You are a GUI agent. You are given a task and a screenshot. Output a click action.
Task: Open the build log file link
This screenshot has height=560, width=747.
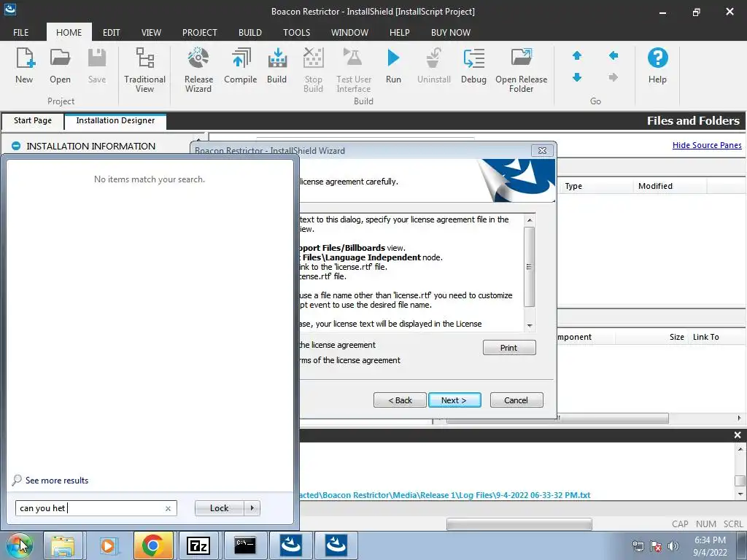point(445,495)
